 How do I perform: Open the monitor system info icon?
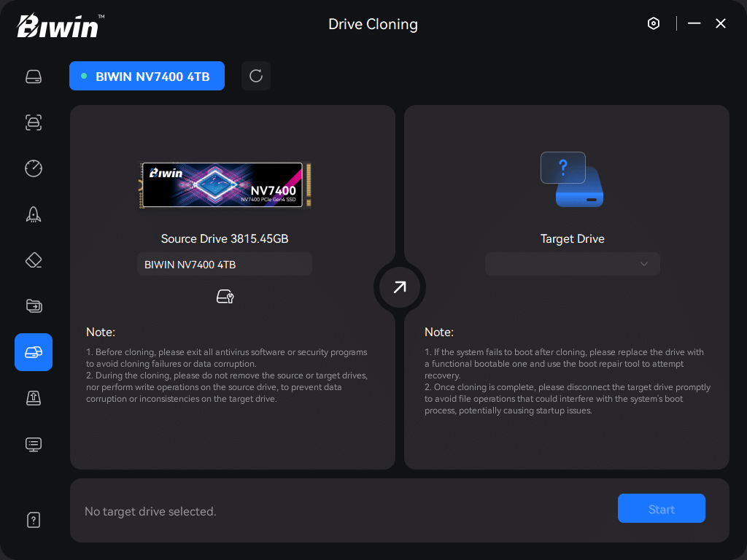point(34,443)
